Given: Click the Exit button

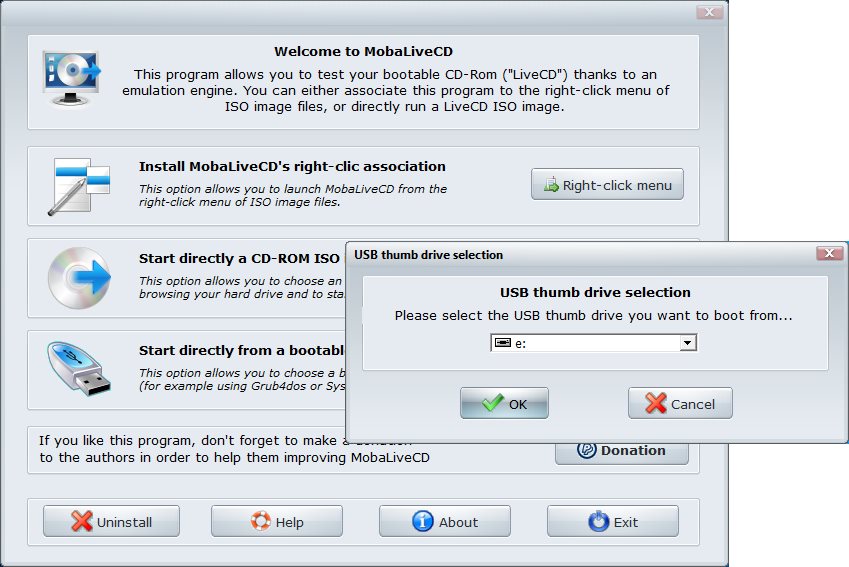Looking at the screenshot, I should click(x=612, y=522).
